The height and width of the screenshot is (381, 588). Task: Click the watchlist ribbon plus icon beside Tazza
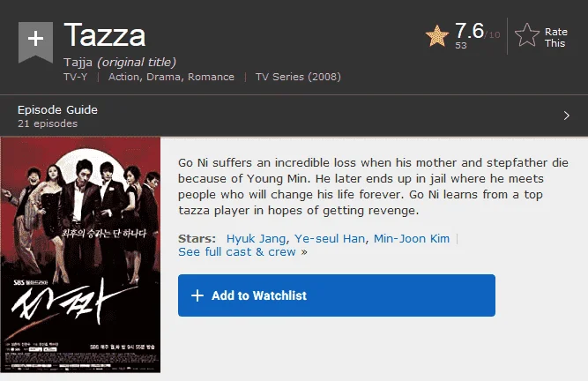click(x=35, y=41)
